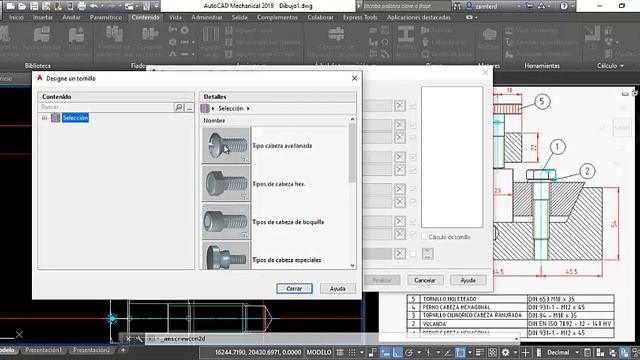640x360 pixels.
Task: Open snap mode dropdown arrow in status bar
Action: (x=362, y=352)
